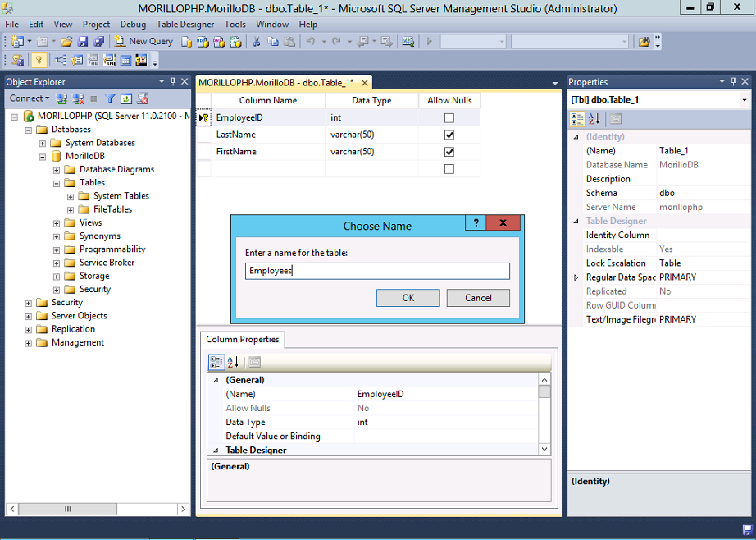This screenshot has height=540, width=756.
Task: Collapse the MorilloDB database node
Action: point(43,157)
